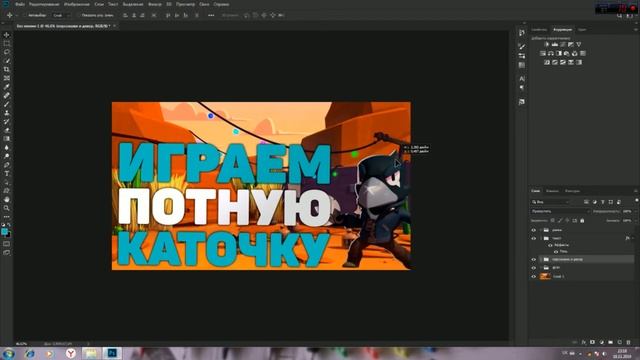Add an Invert adjustment layer
This screenshot has height=360, width=640.
point(547,62)
